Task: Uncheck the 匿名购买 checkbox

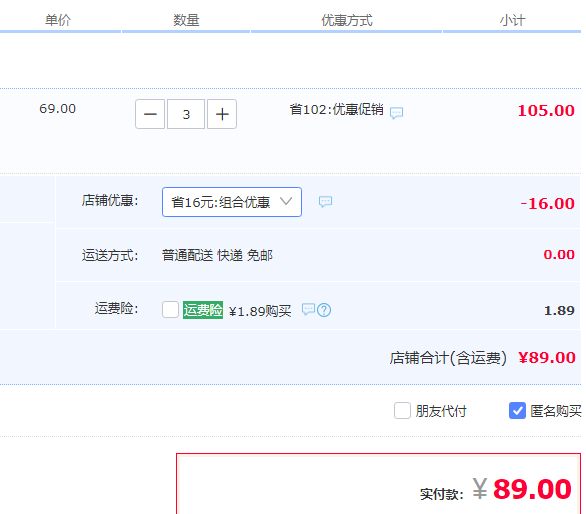Action: tap(517, 410)
